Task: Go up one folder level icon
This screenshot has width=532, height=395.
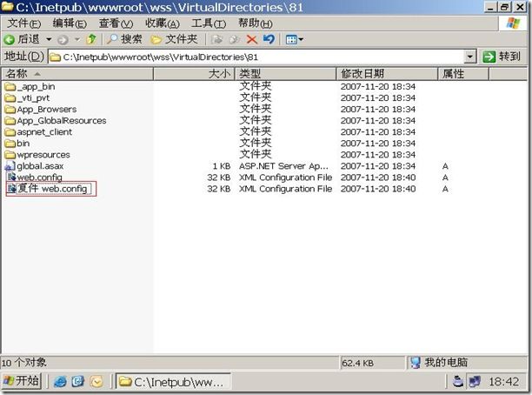Action: coord(91,39)
